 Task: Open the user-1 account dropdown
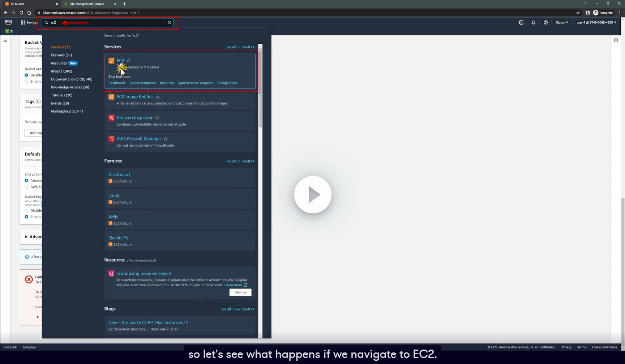coord(596,22)
